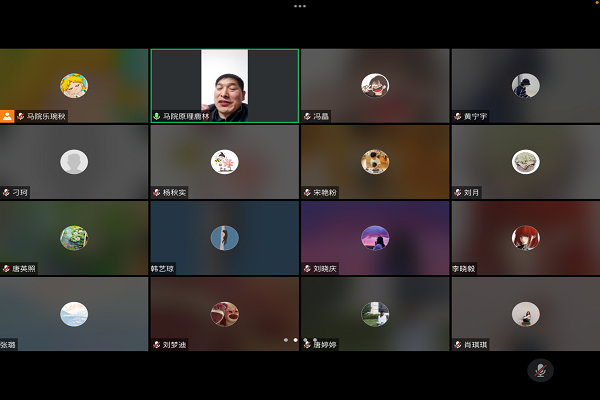Click 刘梦迪's muted microphone icon

point(157,344)
